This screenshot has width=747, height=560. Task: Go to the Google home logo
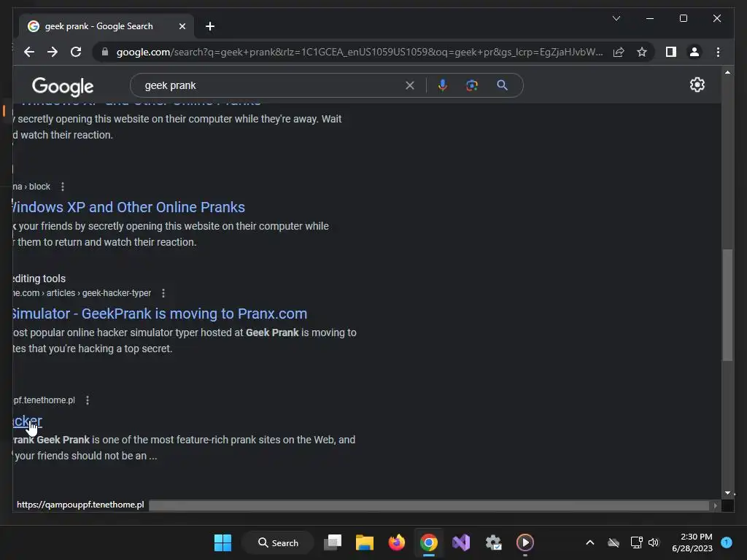pyautogui.click(x=63, y=87)
